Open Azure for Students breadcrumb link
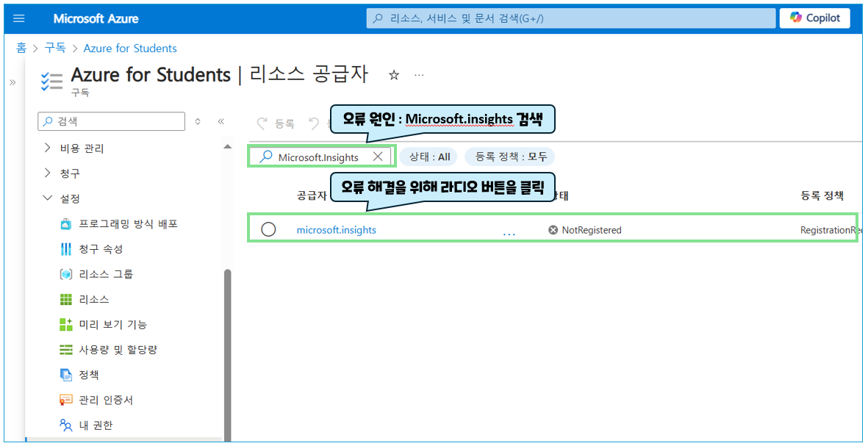 coord(130,48)
